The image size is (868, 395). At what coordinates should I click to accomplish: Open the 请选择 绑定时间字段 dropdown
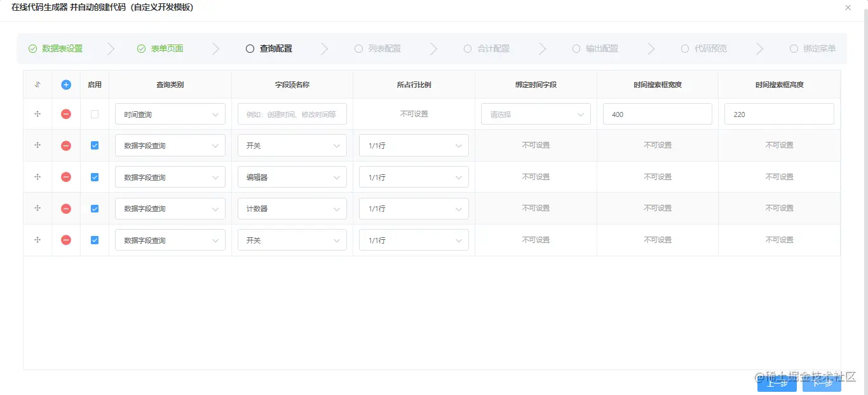point(536,114)
